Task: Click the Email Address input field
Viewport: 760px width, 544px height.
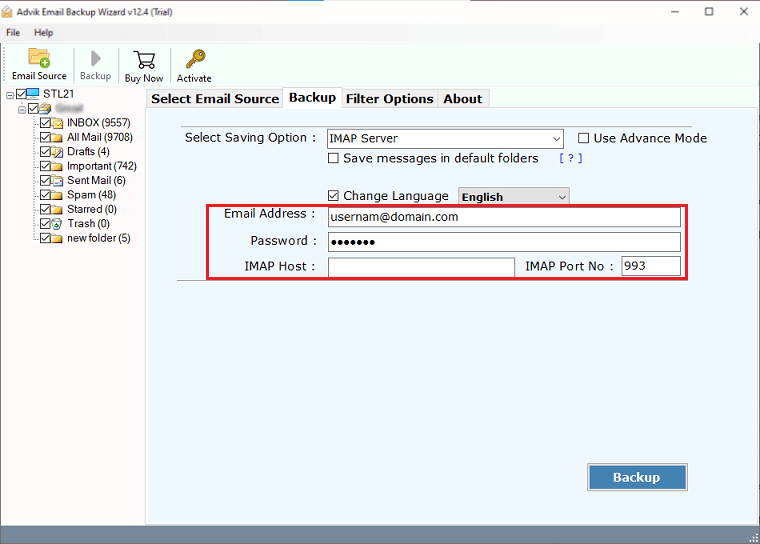Action: click(x=504, y=217)
